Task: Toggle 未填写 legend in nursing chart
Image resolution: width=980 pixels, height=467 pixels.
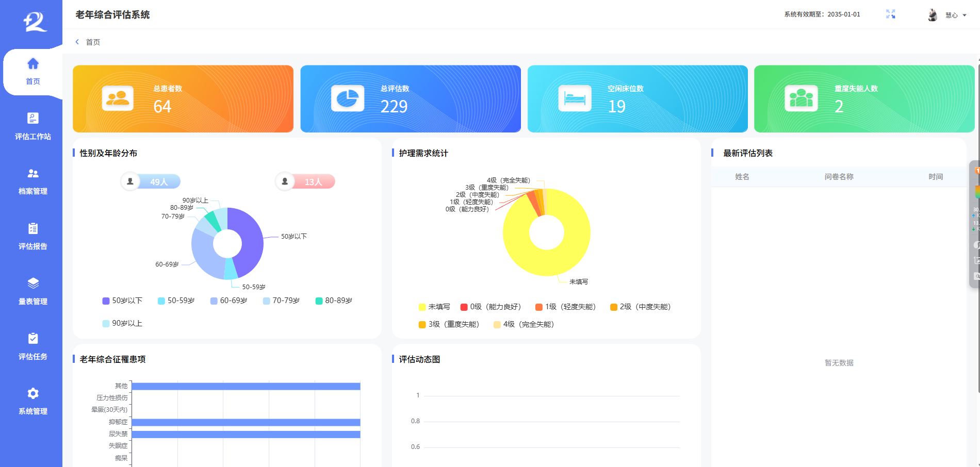Action: [434, 307]
